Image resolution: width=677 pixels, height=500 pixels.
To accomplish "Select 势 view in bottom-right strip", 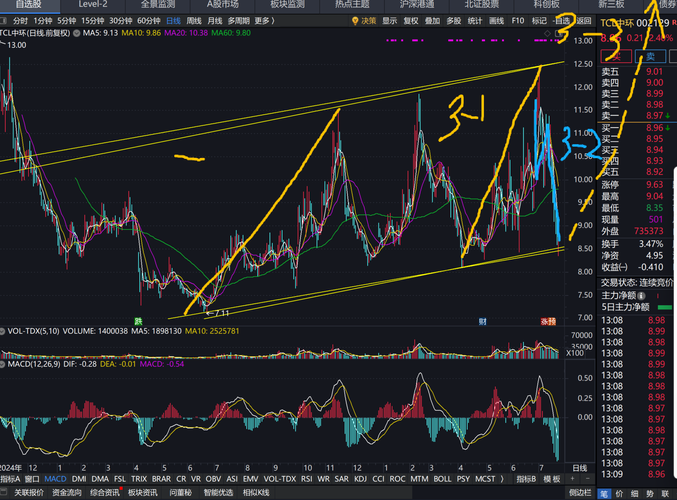I will click(x=650, y=494).
